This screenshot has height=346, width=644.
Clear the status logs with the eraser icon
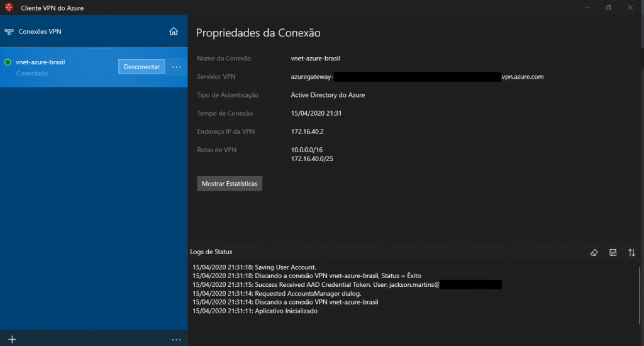pyautogui.click(x=594, y=252)
